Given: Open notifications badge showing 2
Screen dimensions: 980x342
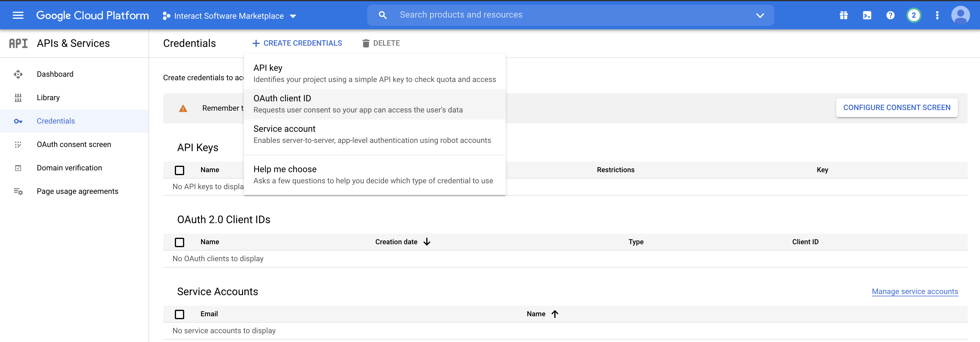Looking at the screenshot, I should [913, 15].
